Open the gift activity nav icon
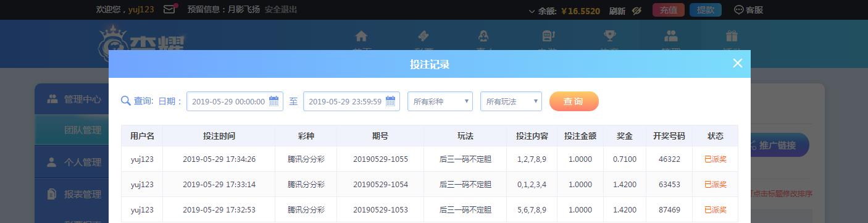 (x=732, y=36)
